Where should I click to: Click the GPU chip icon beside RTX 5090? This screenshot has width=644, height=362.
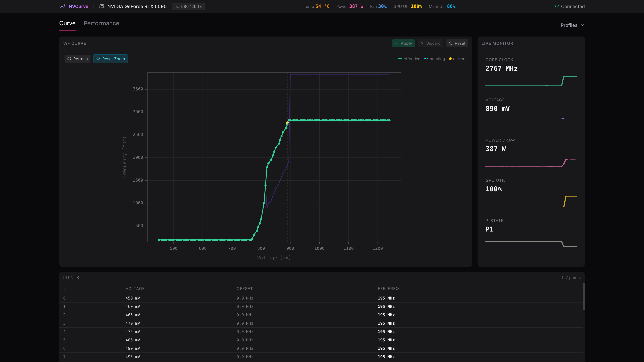[x=102, y=7]
